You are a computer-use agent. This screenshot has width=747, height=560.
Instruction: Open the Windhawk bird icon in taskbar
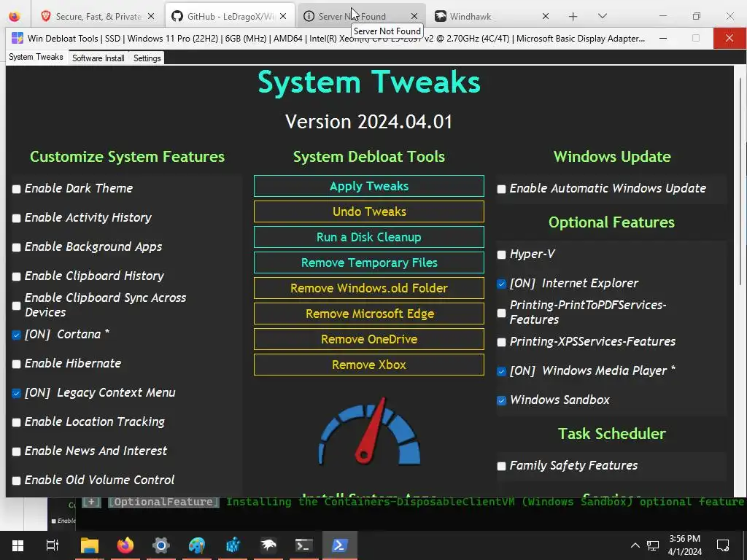point(268,545)
